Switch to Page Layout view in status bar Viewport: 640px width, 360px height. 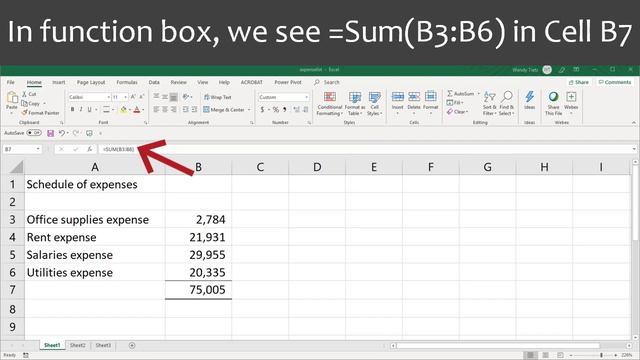click(x=545, y=356)
